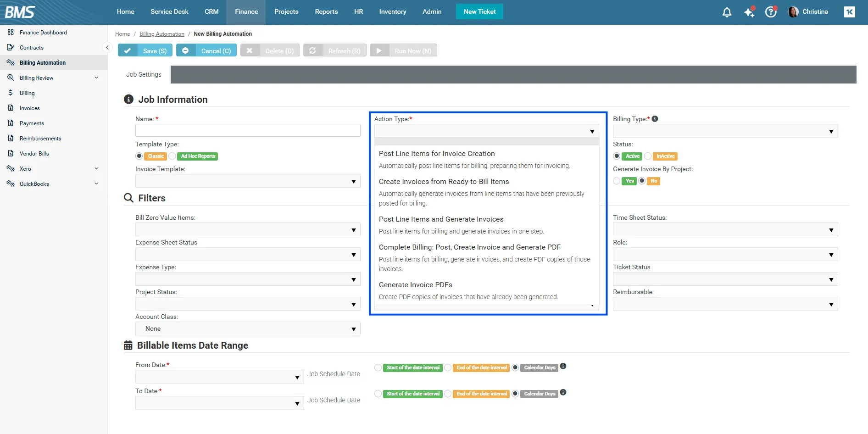The image size is (868, 434).
Task: Click the Billing Type info icon
Action: point(655,119)
